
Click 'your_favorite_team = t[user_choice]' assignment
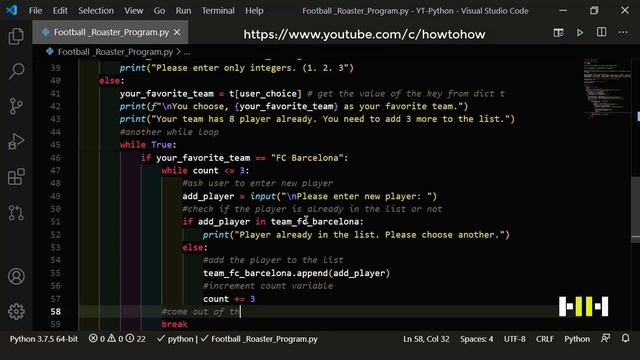click(211, 93)
